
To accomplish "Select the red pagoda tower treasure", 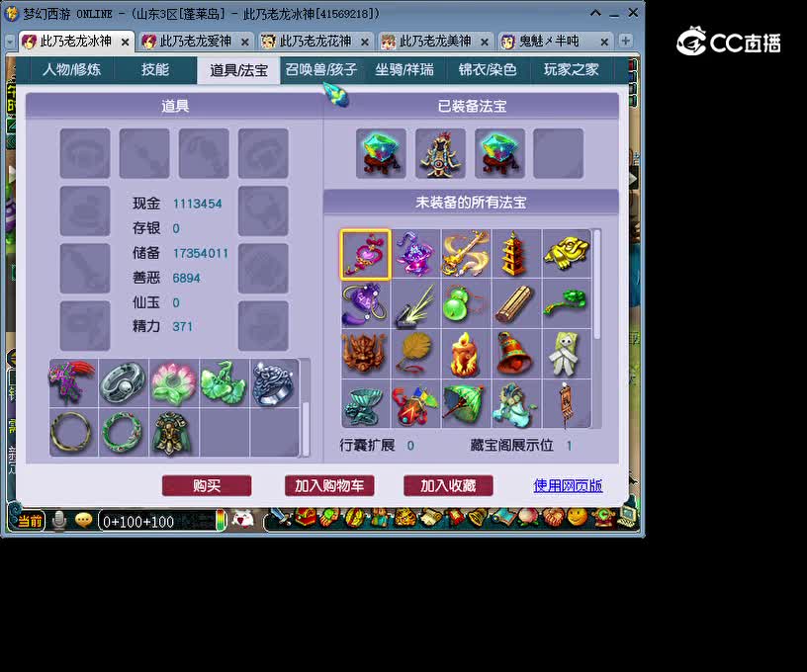I will (x=515, y=255).
